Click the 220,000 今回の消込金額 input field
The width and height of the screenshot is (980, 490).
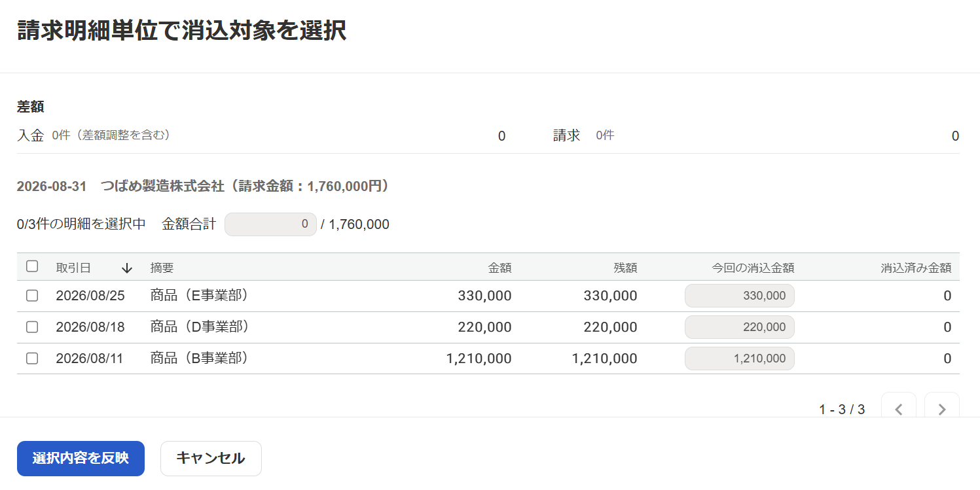(740, 327)
